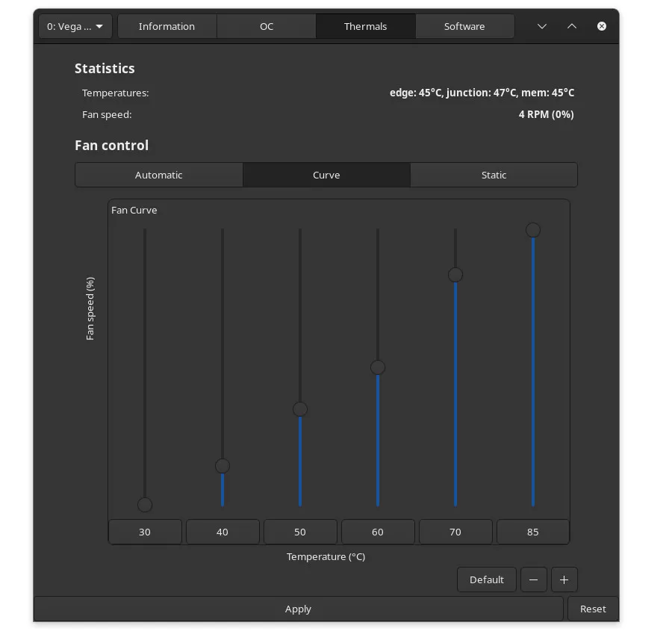672x634 pixels.
Task: Click the down chevron in title bar
Action: [542, 26]
